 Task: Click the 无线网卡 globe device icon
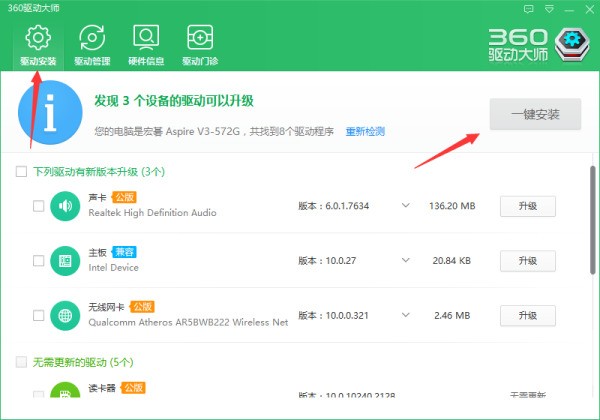coord(65,316)
